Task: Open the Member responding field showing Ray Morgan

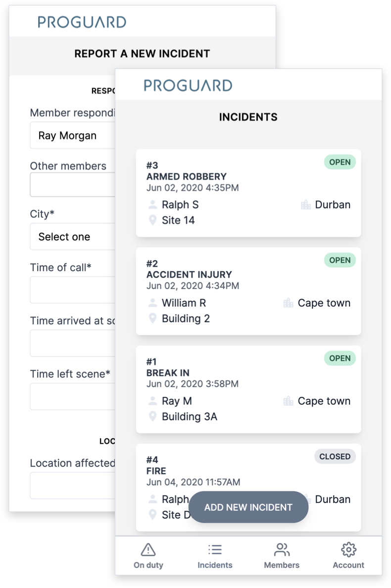Action: pyautogui.click(x=73, y=135)
